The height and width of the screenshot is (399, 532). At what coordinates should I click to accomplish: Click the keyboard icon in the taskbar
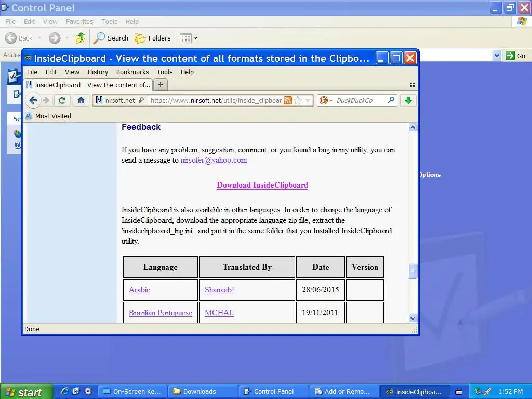pyautogui.click(x=458, y=392)
